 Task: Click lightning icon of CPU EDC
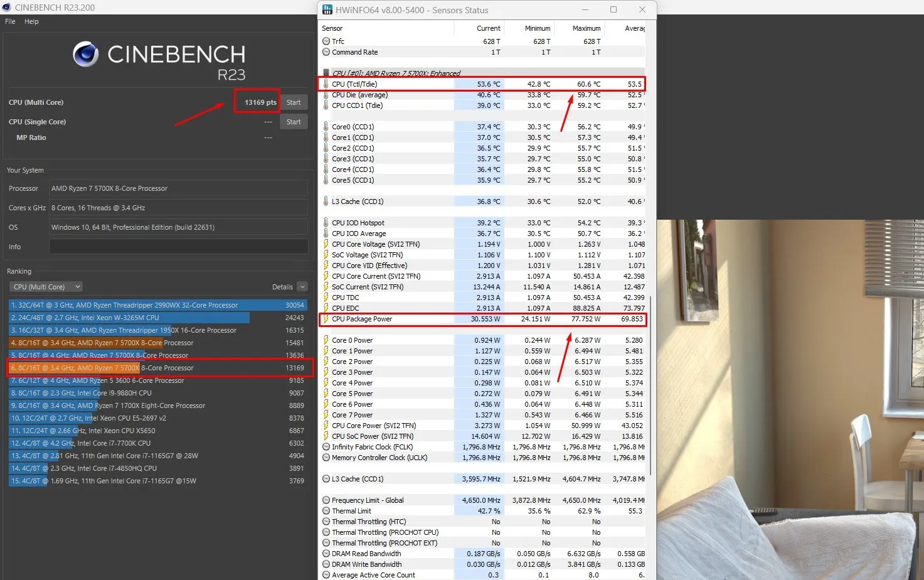click(326, 308)
